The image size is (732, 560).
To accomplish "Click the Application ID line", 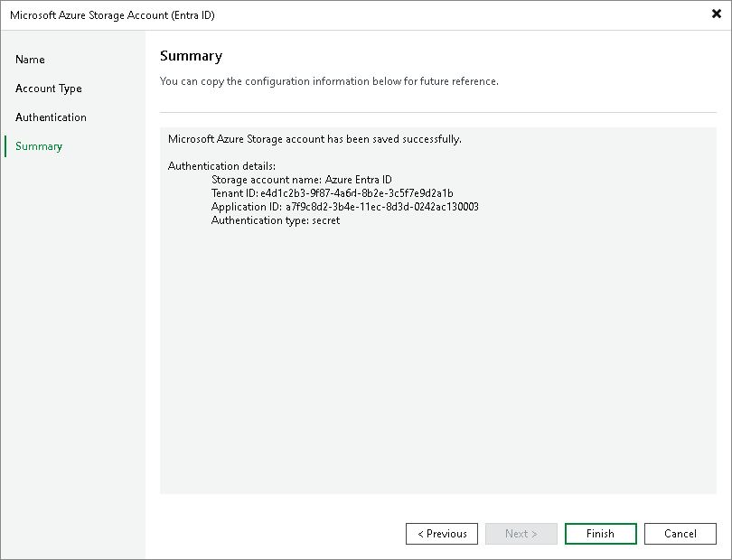I will coord(345,207).
